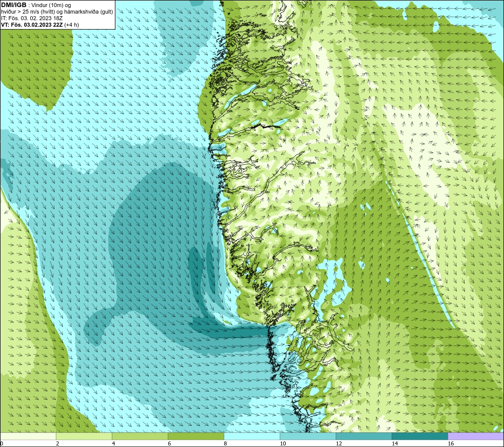Click the 0-2 m/s palest legend swatch
The image size is (504, 447).
[x=28, y=436]
